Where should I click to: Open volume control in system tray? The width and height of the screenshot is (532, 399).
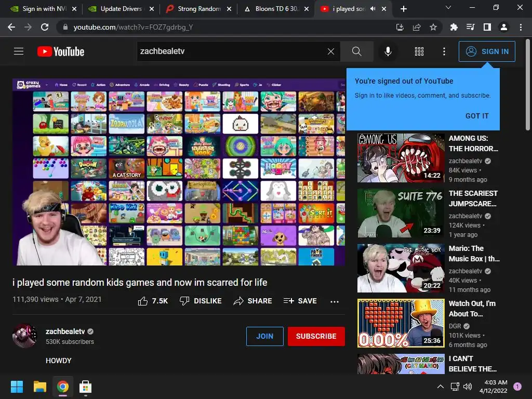point(468,387)
